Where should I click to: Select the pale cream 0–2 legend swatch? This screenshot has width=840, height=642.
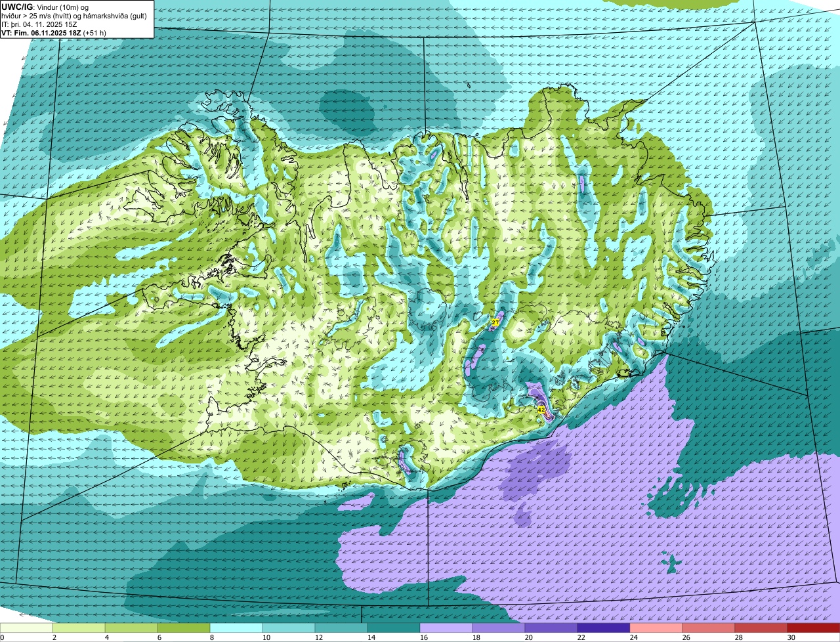tap(26, 628)
